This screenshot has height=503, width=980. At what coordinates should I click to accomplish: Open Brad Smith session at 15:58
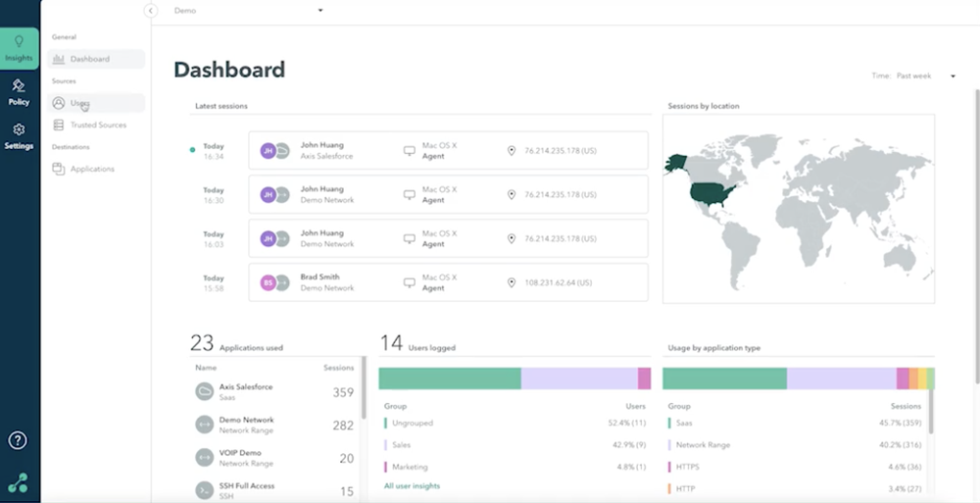pos(448,282)
